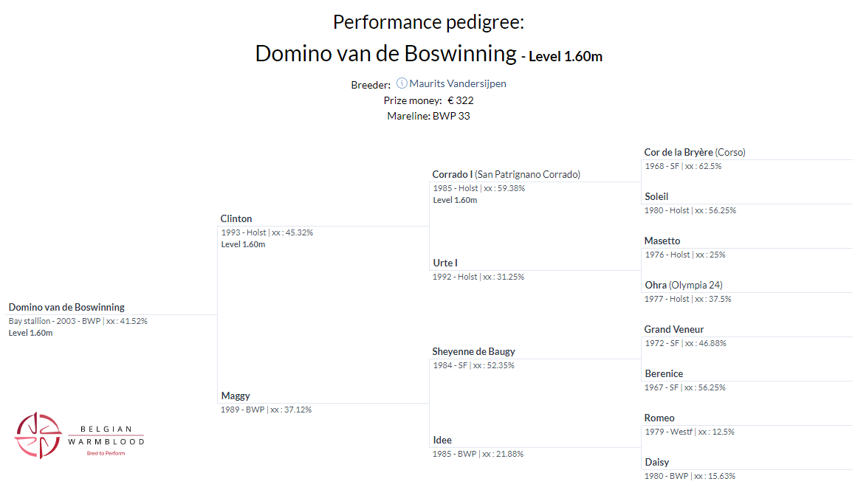Open Sheyenne de Baugy entry

(x=473, y=352)
